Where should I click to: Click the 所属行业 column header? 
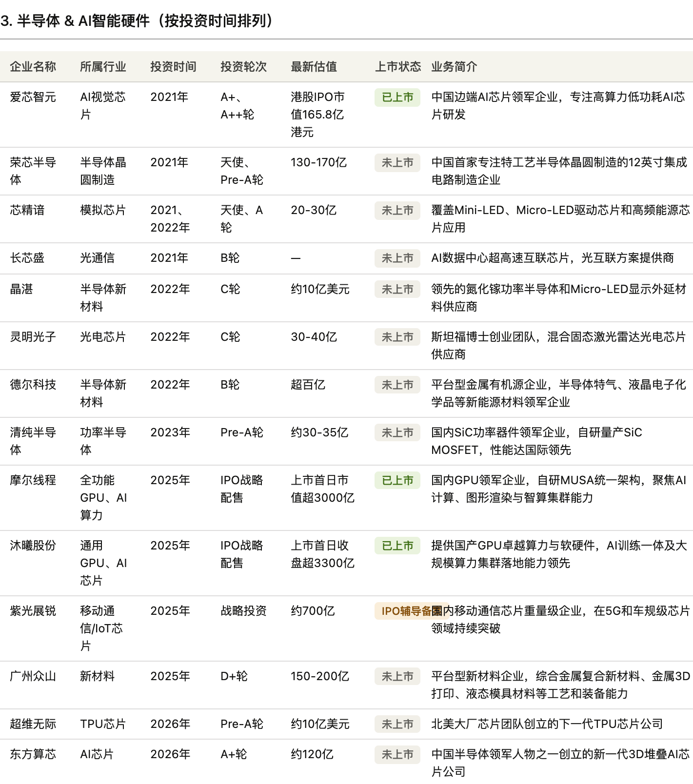tap(103, 67)
